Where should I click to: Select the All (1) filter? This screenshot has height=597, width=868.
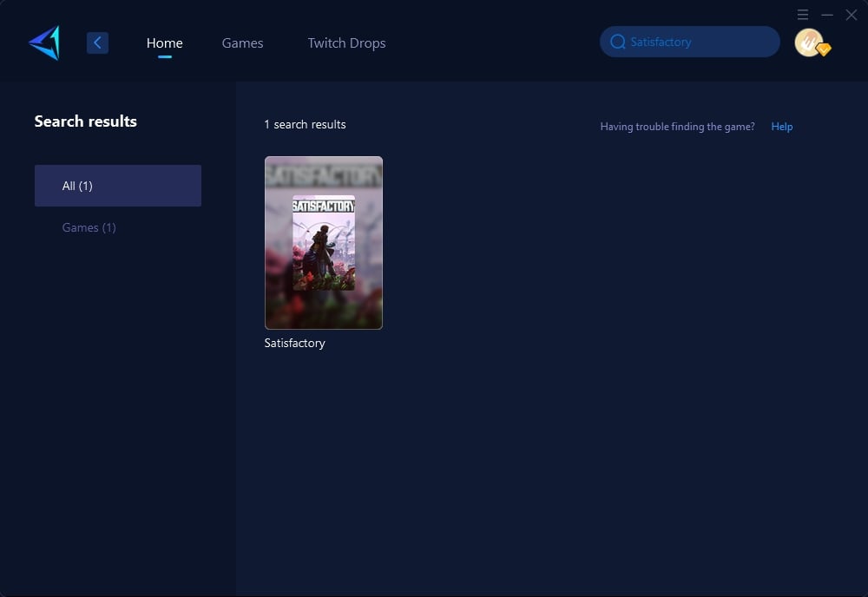(x=118, y=186)
